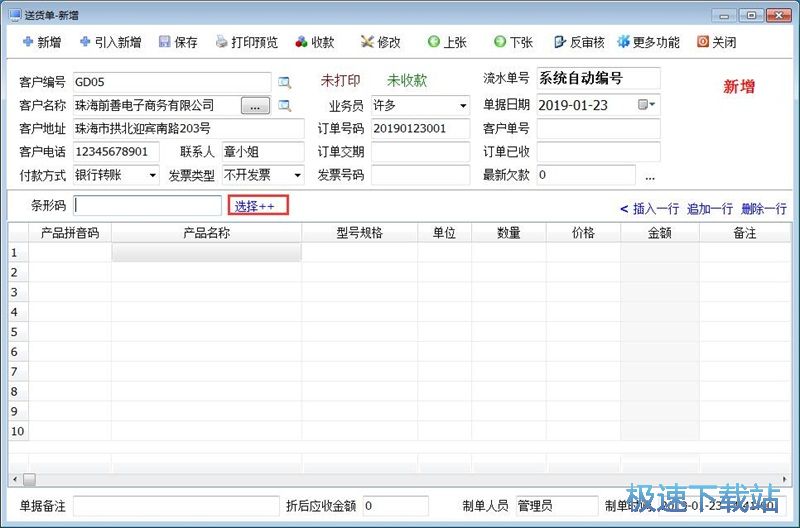
Task: Click the 金额 column header
Action: (x=660, y=233)
